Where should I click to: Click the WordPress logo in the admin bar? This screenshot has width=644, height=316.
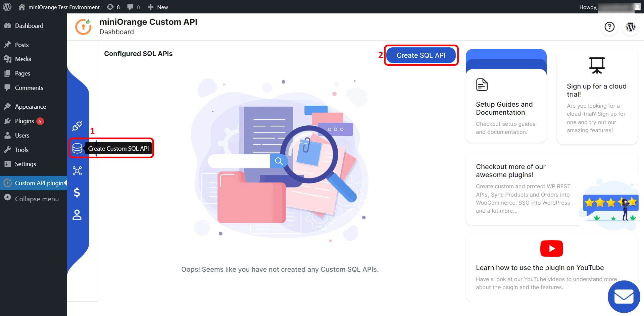(7, 7)
